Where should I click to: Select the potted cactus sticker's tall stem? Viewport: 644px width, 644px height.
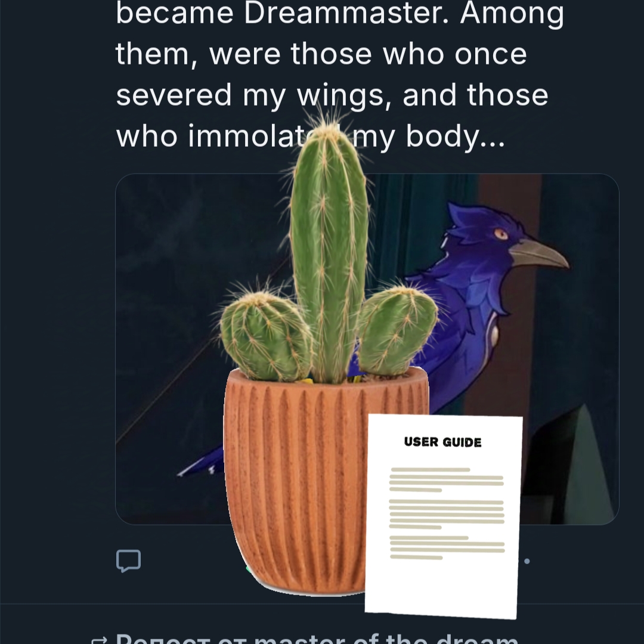(x=329, y=250)
